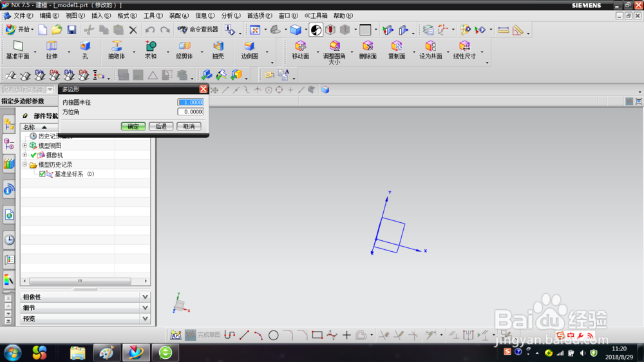644x362 pixels.
Task: Click the New file icon
Action: [x=43, y=30]
